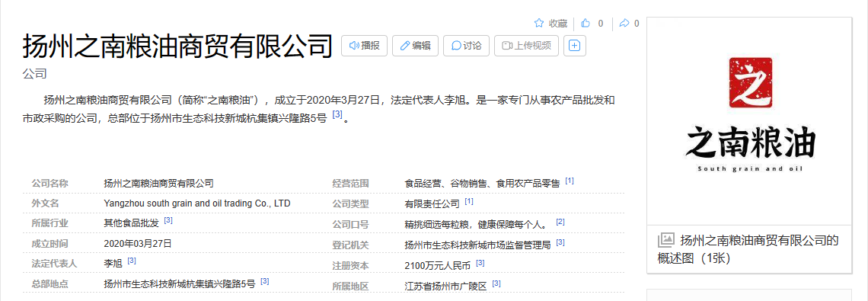Image resolution: width=868 pixels, height=301 pixels.
Task: Click reference [3] after 总部地点 address value
Action: [265, 281]
